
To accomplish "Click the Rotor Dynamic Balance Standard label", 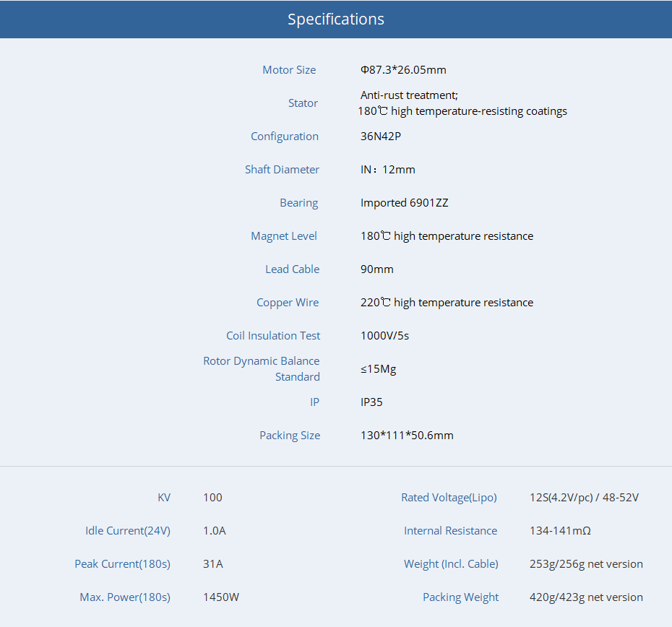I will coord(262,369).
